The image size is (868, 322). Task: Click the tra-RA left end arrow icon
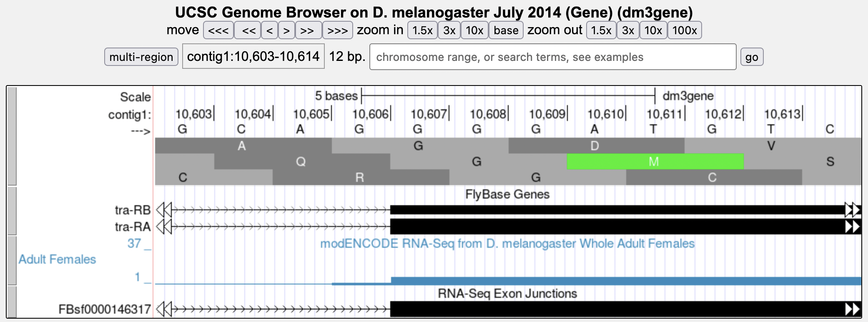tap(164, 226)
